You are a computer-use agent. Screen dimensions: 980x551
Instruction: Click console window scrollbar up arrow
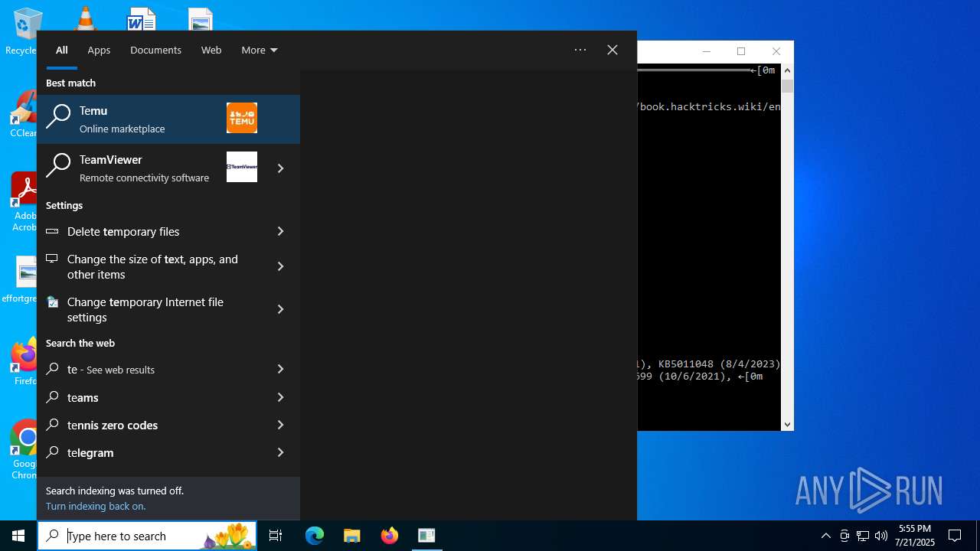787,70
